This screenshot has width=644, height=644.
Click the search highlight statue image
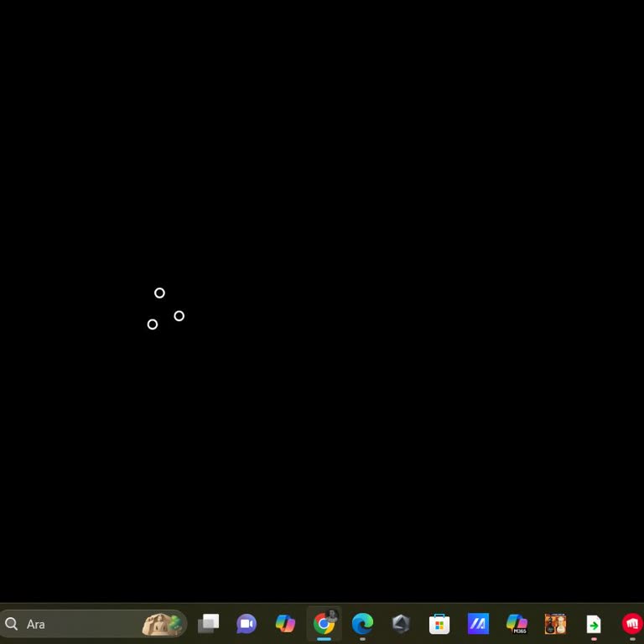(162, 624)
